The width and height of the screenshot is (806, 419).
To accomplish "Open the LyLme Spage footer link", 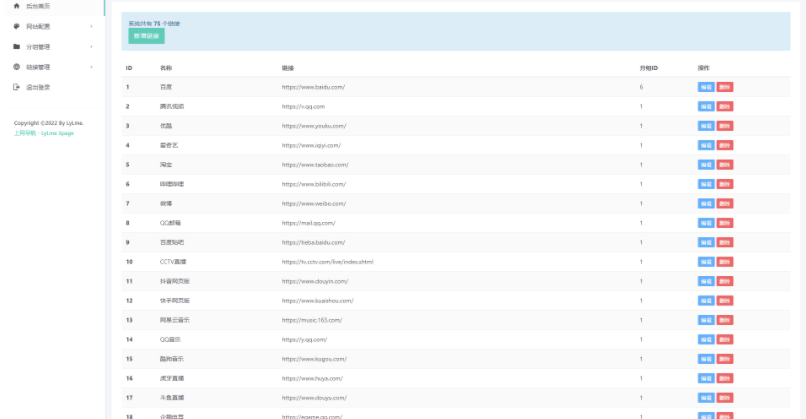I will [x=57, y=132].
